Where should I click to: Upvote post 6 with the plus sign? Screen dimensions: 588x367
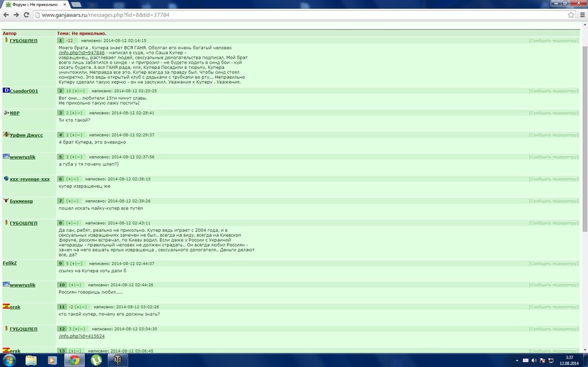point(70,179)
